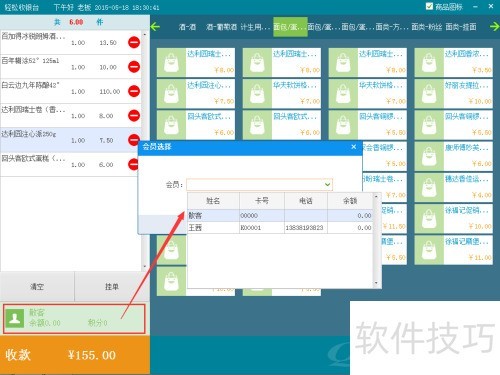Select the green highlighted 面包/蛋... tab
The image size is (500, 375).
point(290,27)
